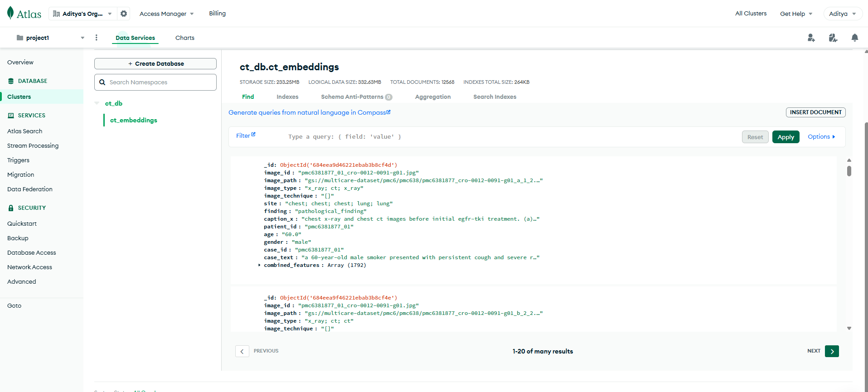Switch to the Charts tab
Image resolution: width=868 pixels, height=392 pixels.
185,38
